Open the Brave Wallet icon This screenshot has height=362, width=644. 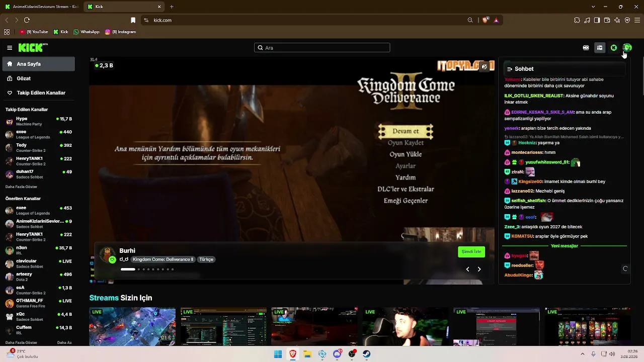[607, 20]
